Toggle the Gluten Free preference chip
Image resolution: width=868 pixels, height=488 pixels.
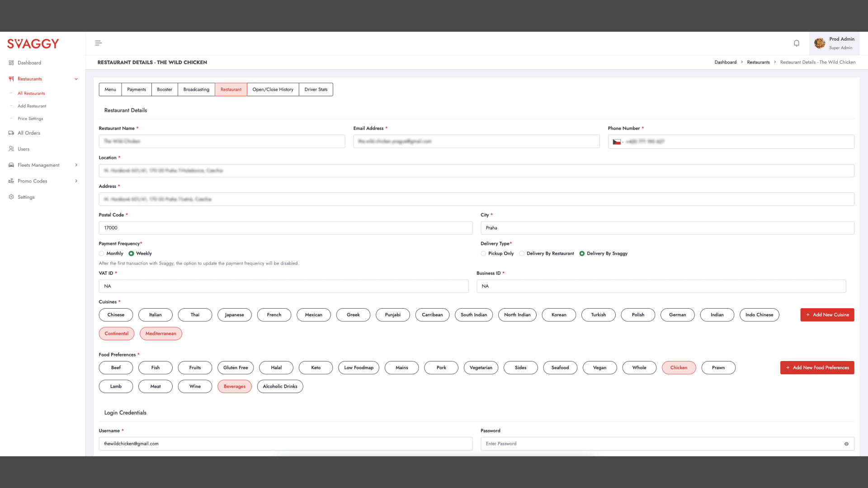pyautogui.click(x=236, y=368)
